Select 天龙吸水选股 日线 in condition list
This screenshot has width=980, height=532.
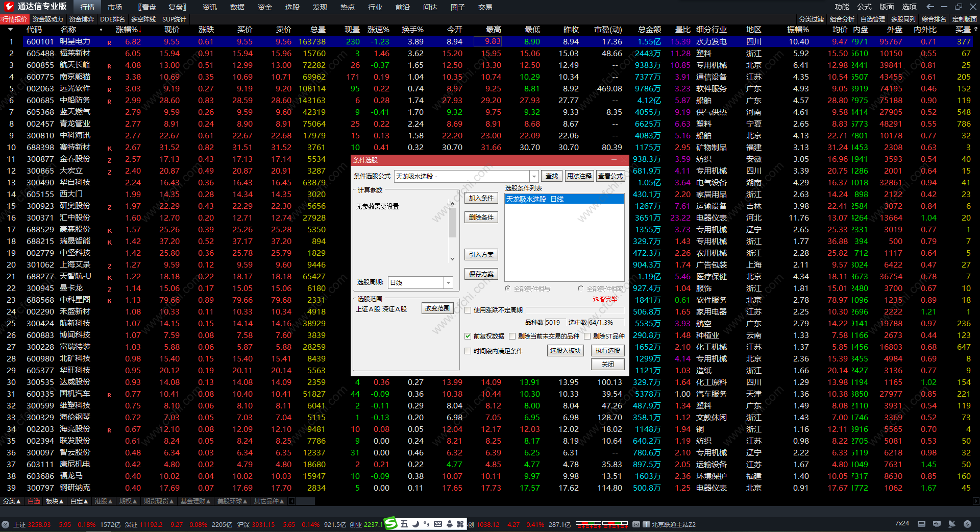pos(564,199)
